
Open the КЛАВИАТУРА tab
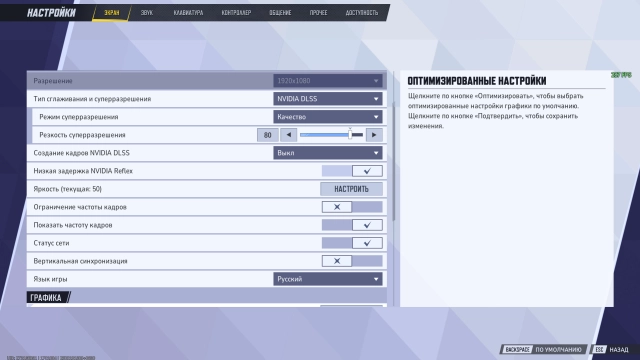click(x=188, y=13)
